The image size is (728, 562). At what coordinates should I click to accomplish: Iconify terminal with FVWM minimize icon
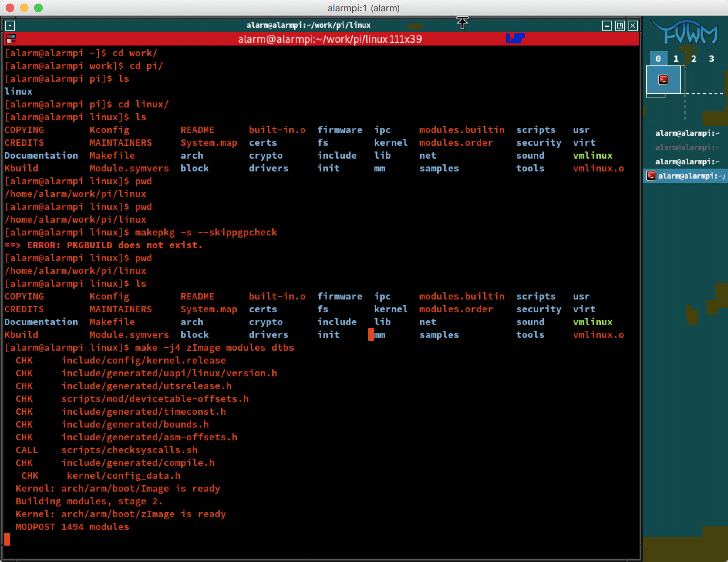[607, 26]
